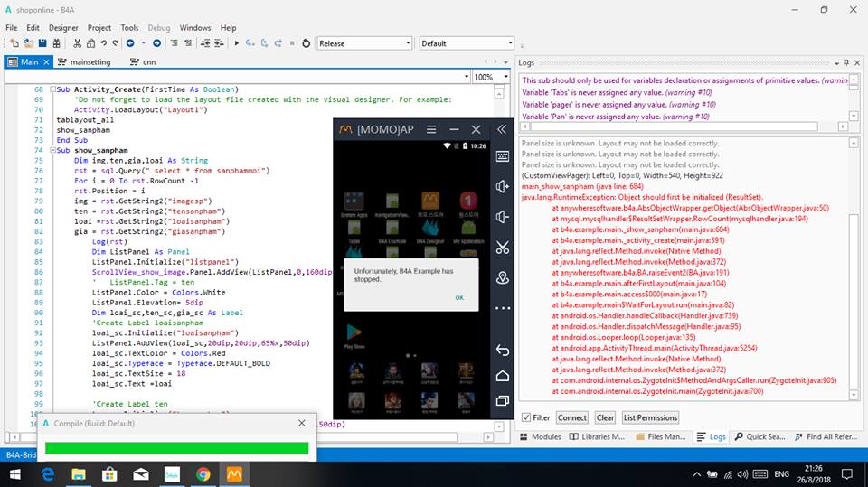The height and width of the screenshot is (487, 868).
Task: Click the emulator volume up icon
Action: (503, 186)
